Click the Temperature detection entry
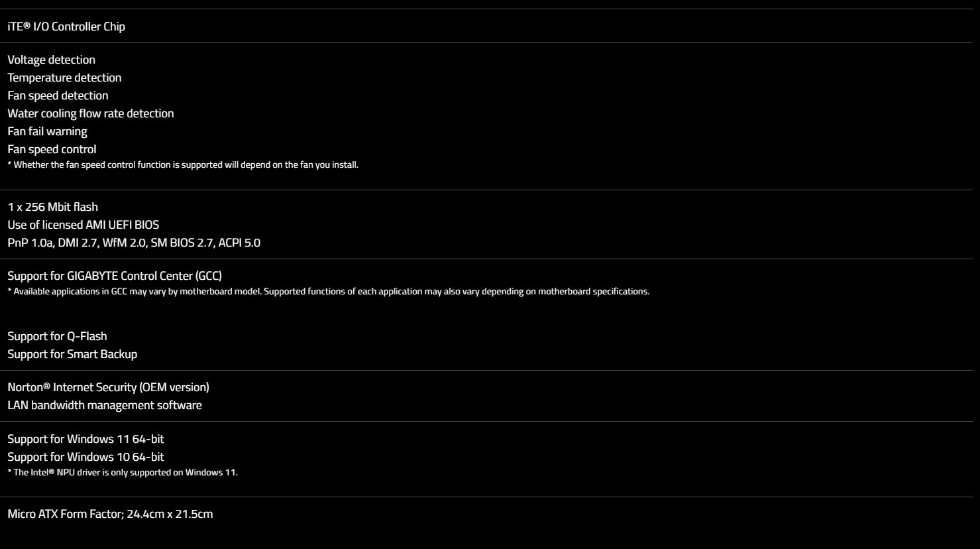Screen dimensions: 980x549 point(64,78)
